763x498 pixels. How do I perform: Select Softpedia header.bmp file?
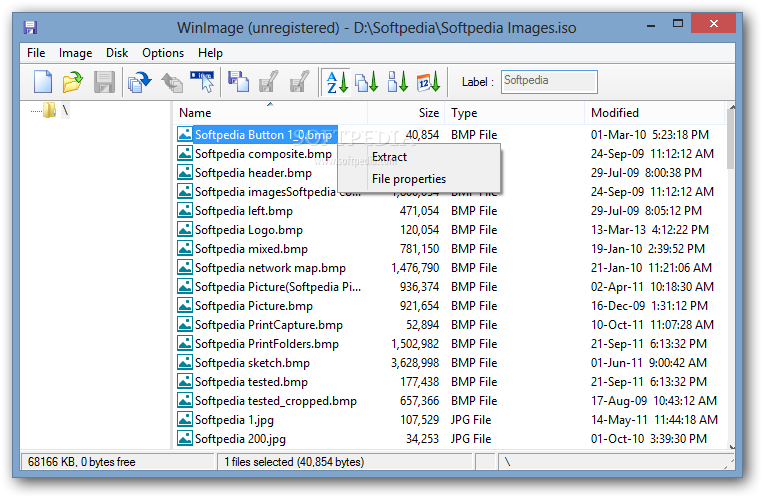coord(253,173)
